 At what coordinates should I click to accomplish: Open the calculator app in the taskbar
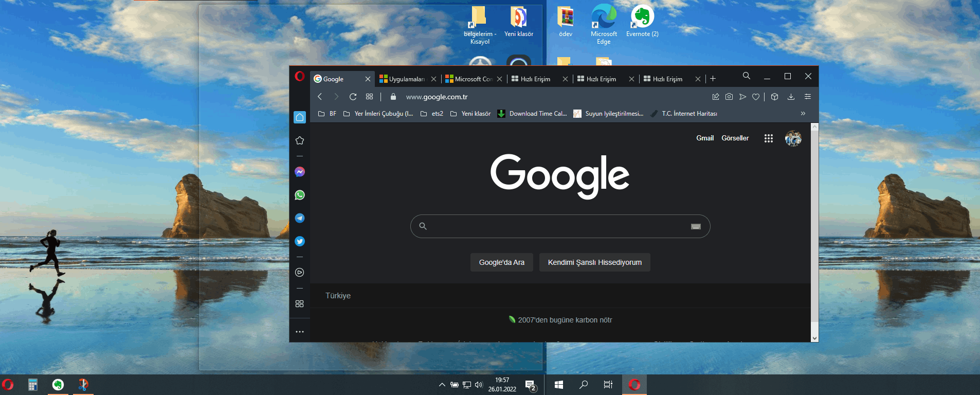tap(33, 385)
